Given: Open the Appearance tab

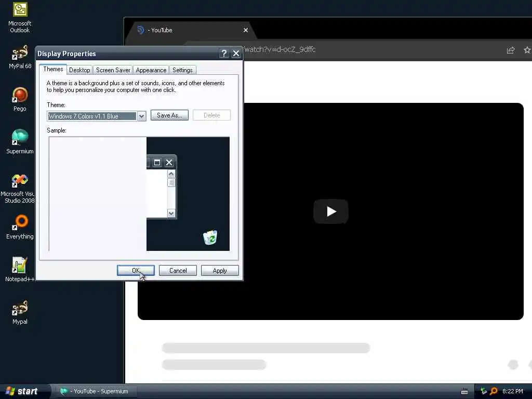Looking at the screenshot, I should pos(151,70).
